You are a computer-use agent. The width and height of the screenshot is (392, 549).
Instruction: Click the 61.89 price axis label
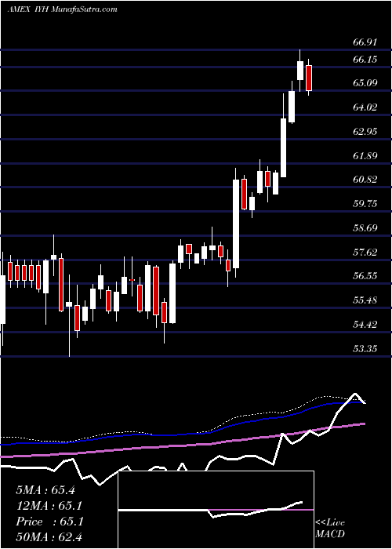(x=365, y=156)
